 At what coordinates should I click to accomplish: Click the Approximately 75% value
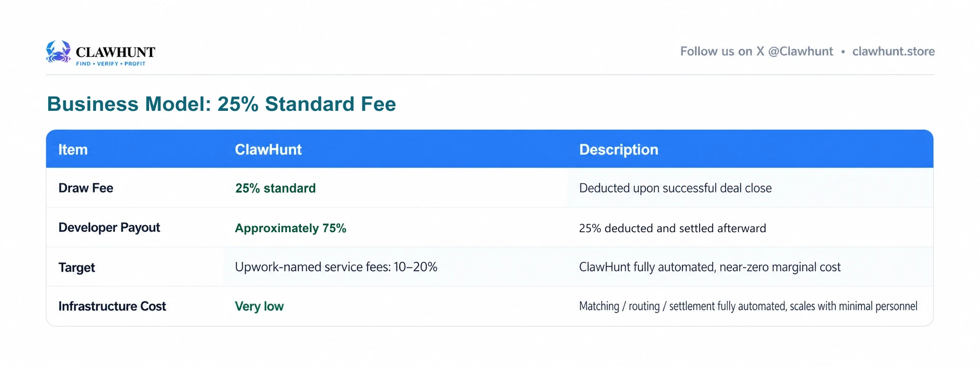click(290, 228)
